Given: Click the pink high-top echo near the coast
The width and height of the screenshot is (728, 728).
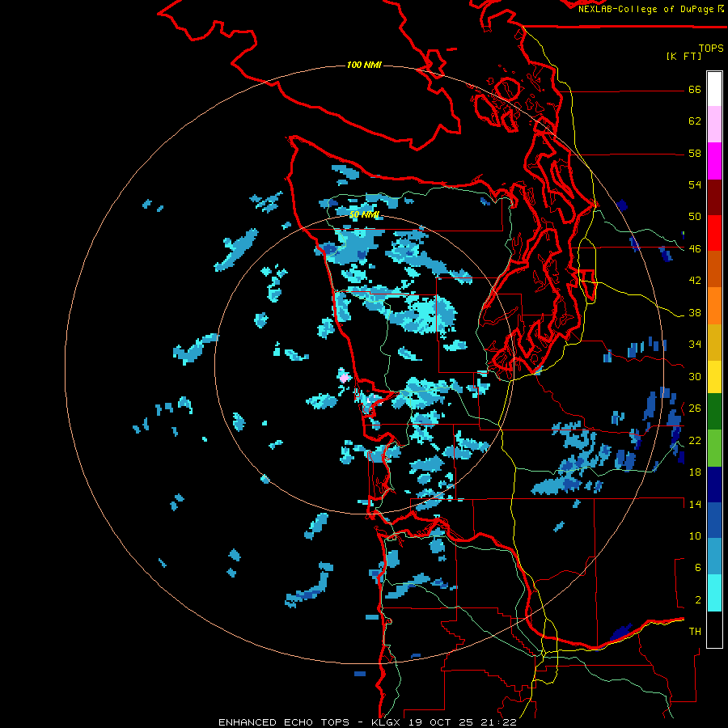Looking at the screenshot, I should coord(344,378).
